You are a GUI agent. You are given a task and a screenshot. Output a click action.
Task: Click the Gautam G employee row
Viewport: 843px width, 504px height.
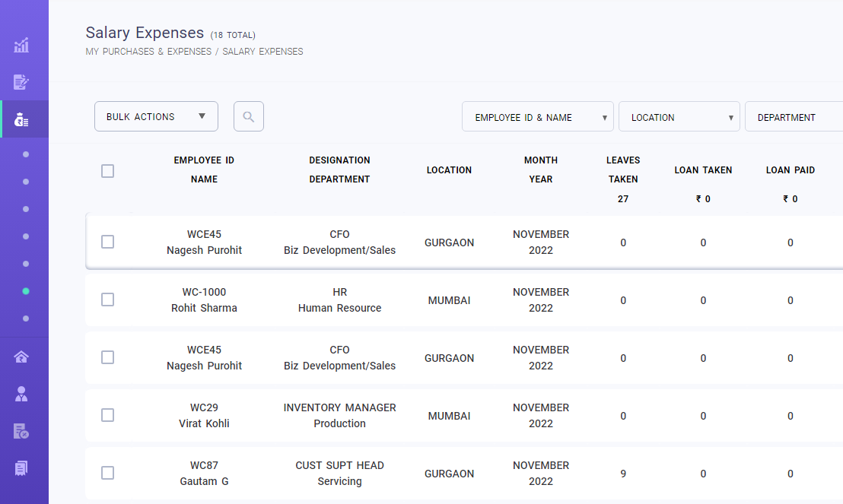click(204, 473)
